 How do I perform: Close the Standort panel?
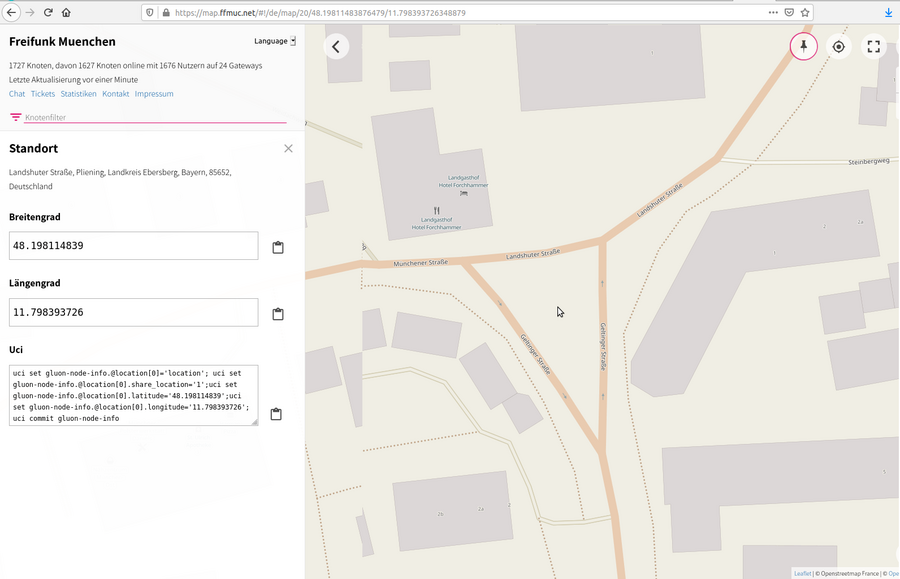click(x=288, y=147)
